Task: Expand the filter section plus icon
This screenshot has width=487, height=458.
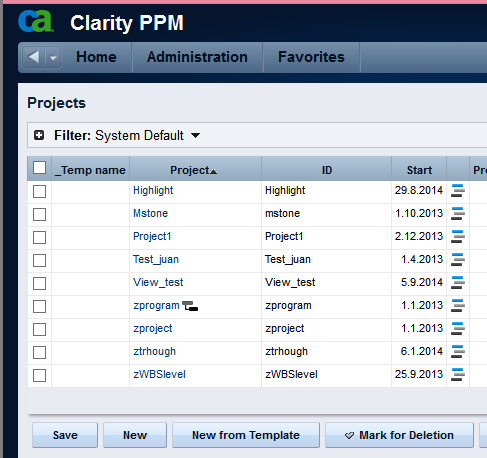Action: coord(39,135)
